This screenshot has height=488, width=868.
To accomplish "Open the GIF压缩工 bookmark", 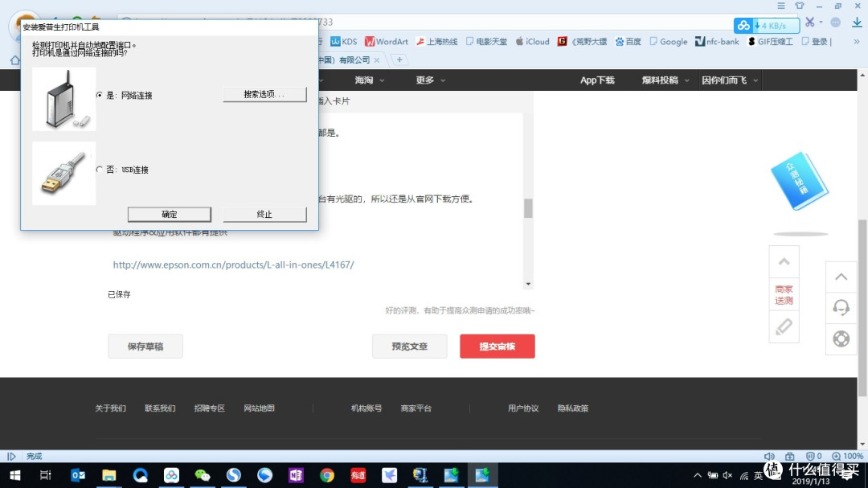I will [x=771, y=42].
